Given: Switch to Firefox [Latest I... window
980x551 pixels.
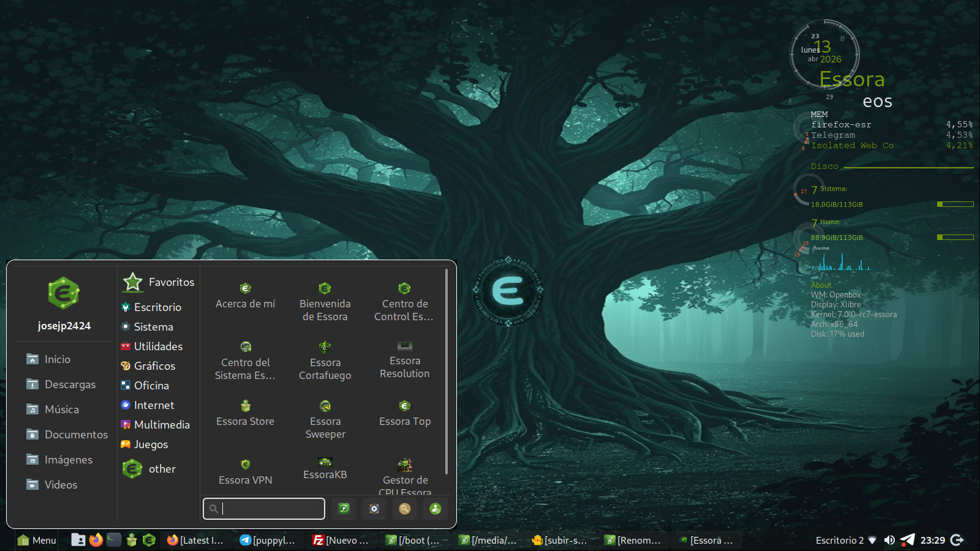Looking at the screenshot, I should pyautogui.click(x=195, y=540).
